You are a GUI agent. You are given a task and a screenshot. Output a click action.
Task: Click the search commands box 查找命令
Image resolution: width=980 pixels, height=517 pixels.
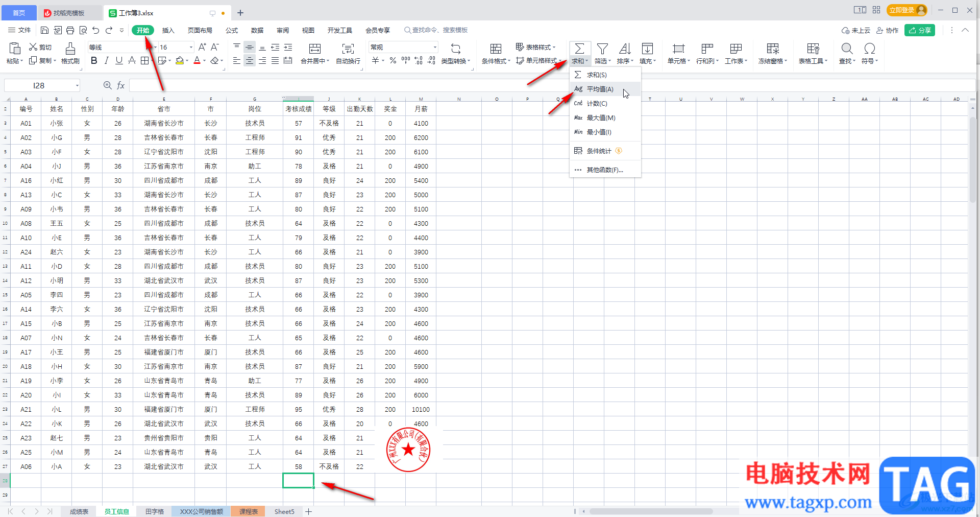pos(436,30)
